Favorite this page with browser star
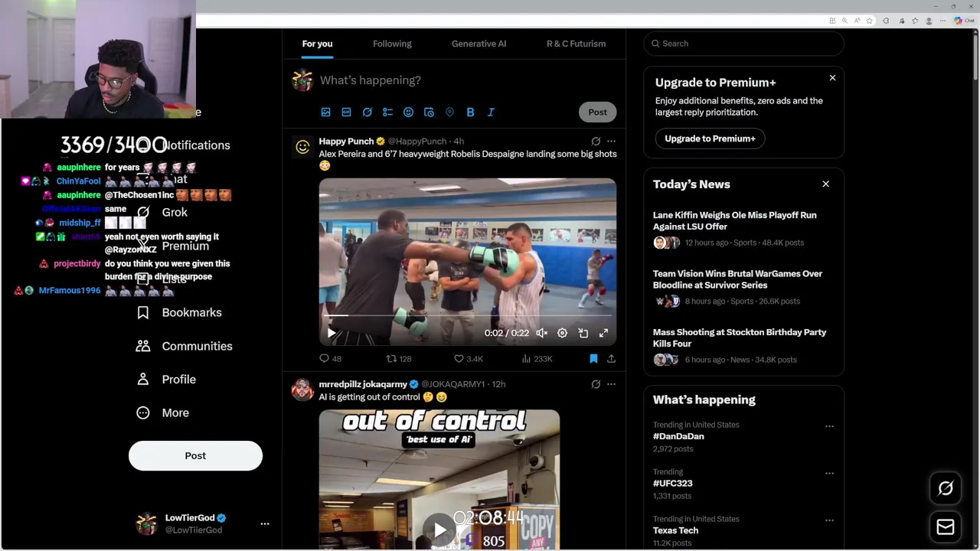 pos(869,21)
